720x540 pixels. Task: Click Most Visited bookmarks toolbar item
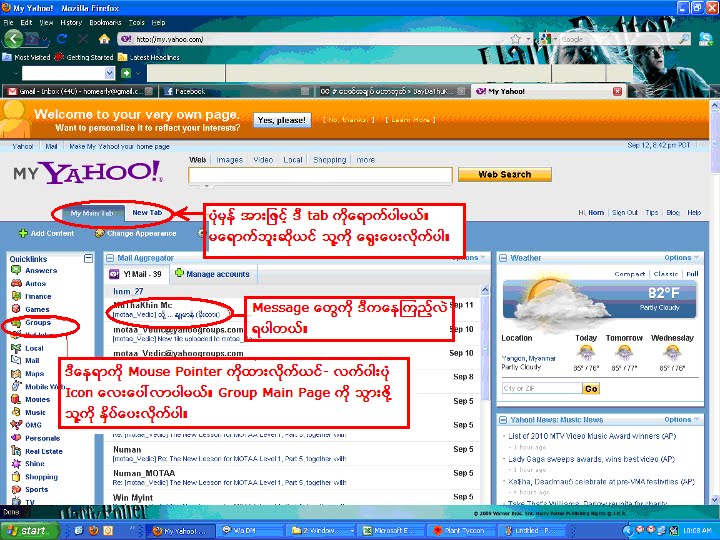[x=27, y=57]
